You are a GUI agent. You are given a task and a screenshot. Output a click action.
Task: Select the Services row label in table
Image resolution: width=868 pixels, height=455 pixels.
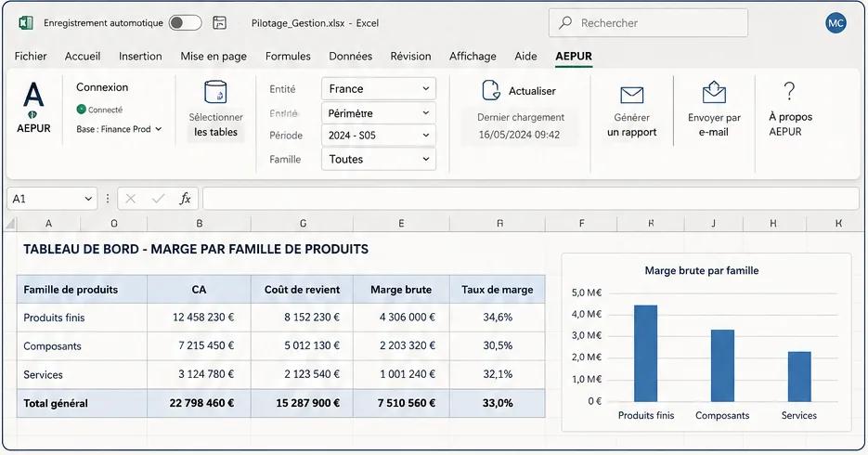(x=43, y=375)
